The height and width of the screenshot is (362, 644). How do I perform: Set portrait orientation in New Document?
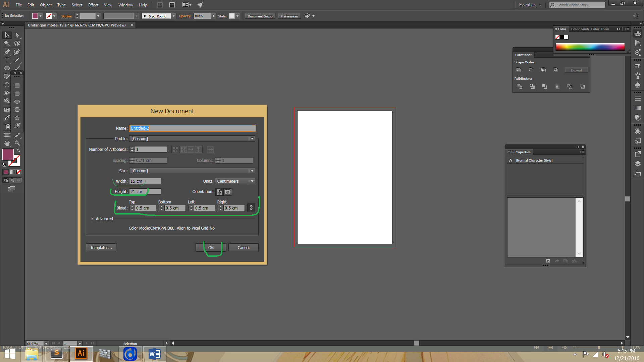coord(219,192)
